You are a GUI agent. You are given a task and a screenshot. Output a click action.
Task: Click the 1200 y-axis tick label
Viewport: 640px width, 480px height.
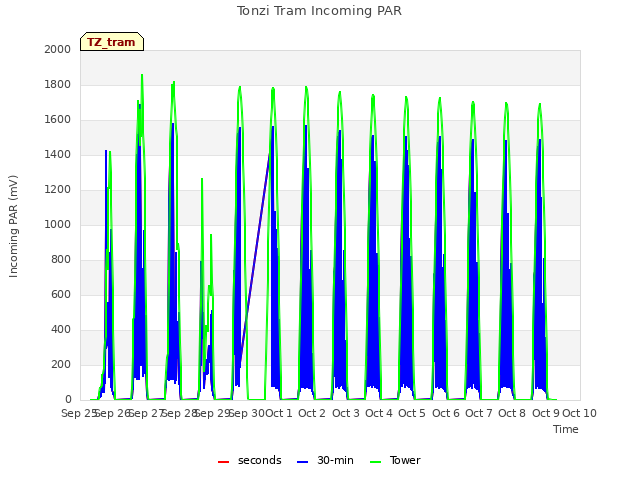pos(58,189)
